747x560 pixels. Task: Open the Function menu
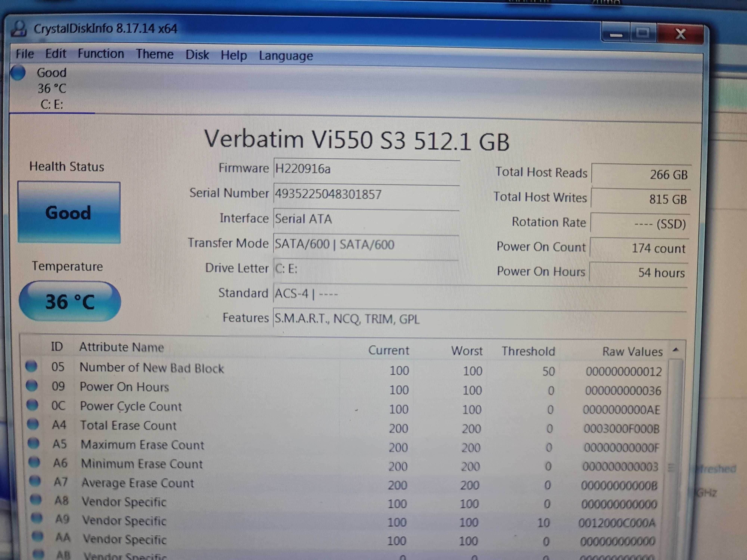tap(101, 54)
